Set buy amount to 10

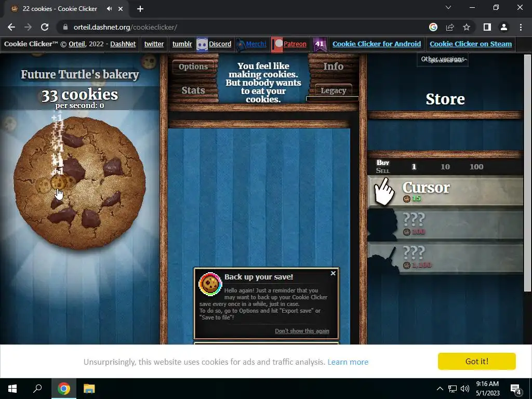[445, 167]
